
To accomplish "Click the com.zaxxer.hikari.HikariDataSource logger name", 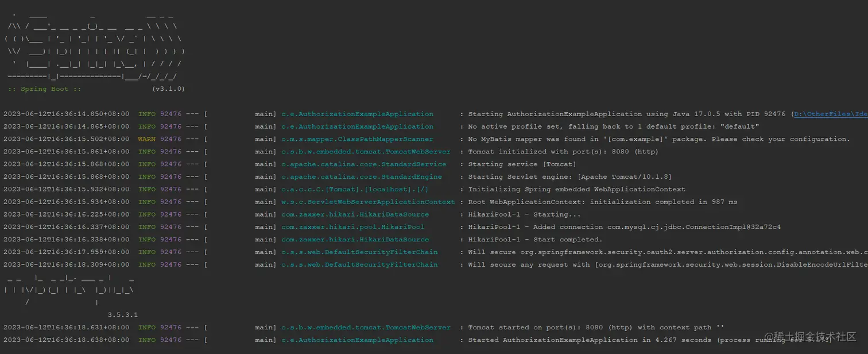I will (x=354, y=214).
